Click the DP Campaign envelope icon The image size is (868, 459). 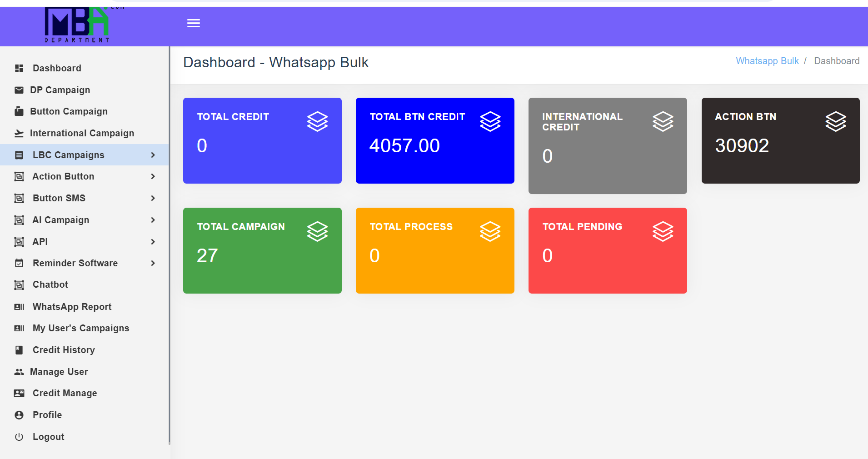click(19, 90)
